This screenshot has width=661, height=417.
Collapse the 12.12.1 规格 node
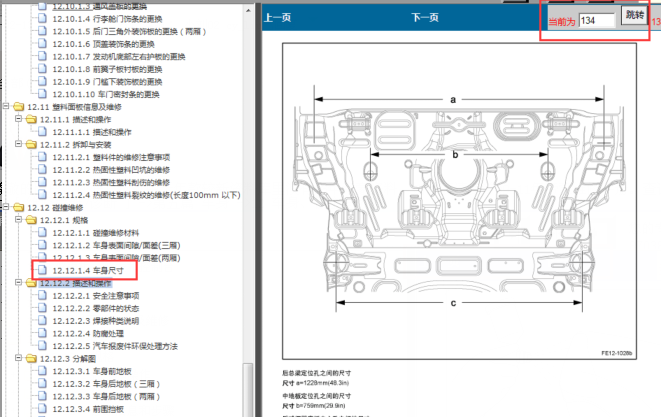pyautogui.click(x=19, y=220)
